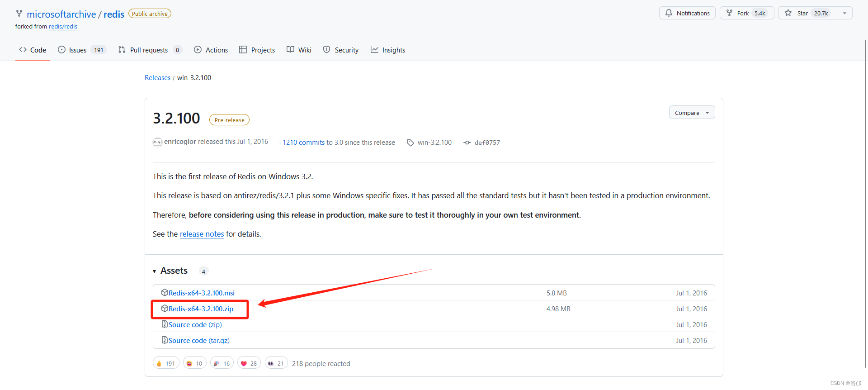
Task: Open the Security tab
Action: [341, 50]
